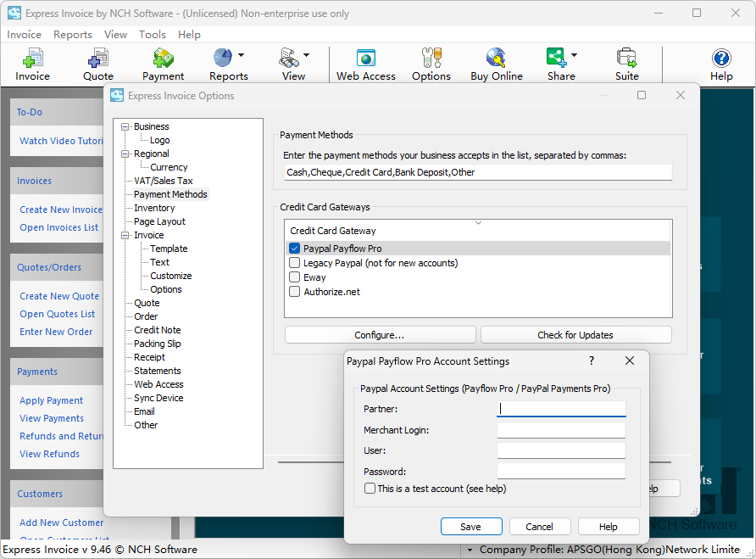Click the Merchant Login input field
This screenshot has height=559, width=756.
pyautogui.click(x=561, y=429)
